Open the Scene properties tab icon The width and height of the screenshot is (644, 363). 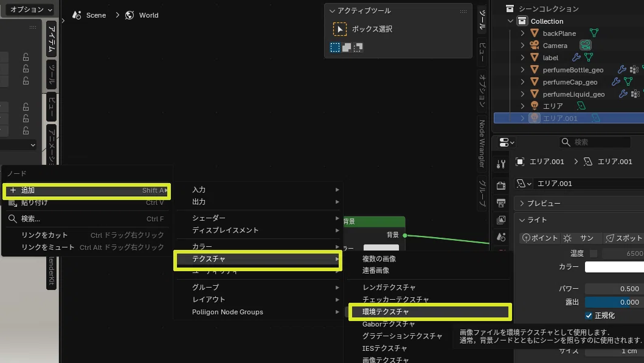501,237
